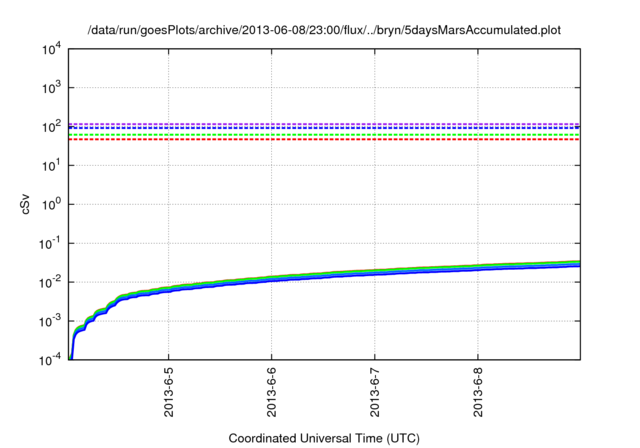This screenshot has height=448, width=640.
Task: Click the 2013-6-7 date label
Action: pyautogui.click(x=375, y=392)
